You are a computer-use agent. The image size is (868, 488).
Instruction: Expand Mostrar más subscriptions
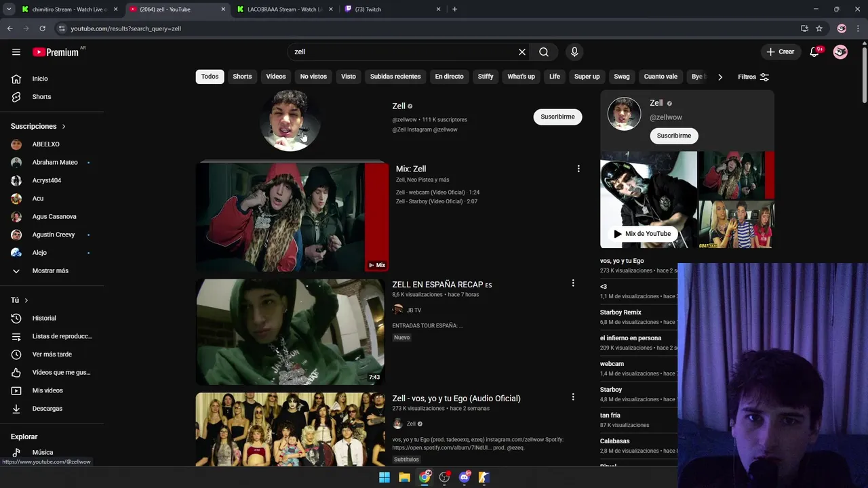coord(52,270)
